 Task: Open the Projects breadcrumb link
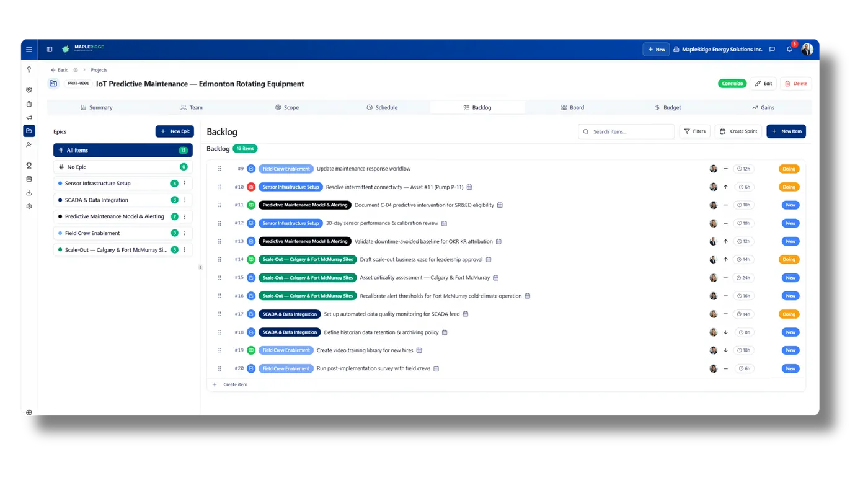[x=99, y=70]
